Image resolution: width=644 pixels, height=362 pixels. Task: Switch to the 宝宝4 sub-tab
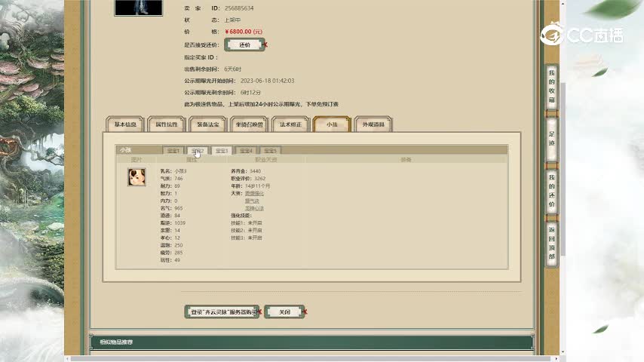(246, 151)
